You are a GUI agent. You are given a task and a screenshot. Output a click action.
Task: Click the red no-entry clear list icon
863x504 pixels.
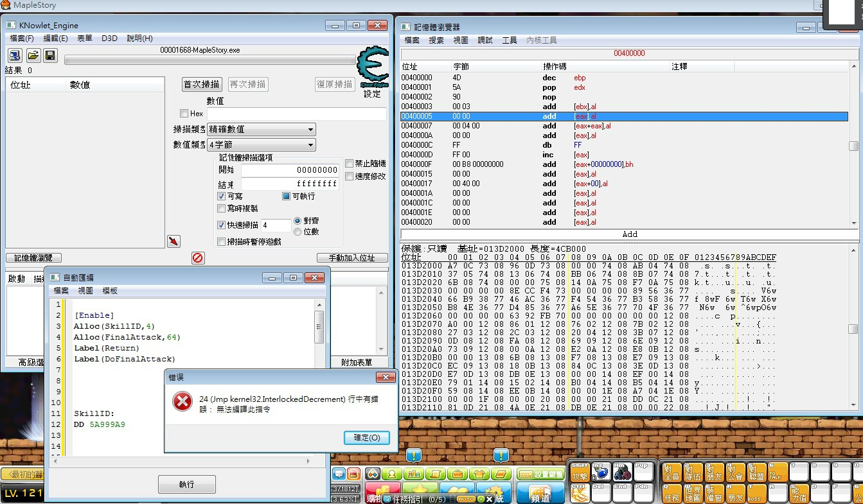pyautogui.click(x=198, y=257)
